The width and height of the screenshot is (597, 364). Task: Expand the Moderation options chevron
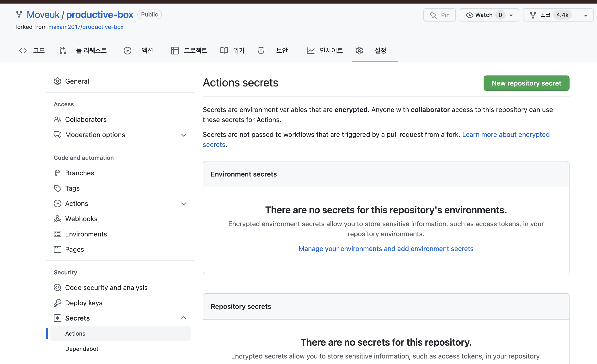[184, 135]
